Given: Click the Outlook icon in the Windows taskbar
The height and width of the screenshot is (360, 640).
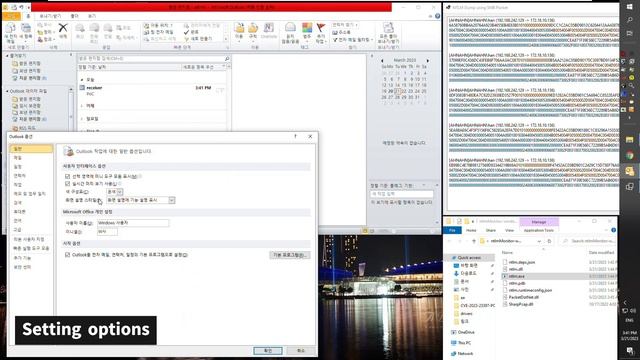Looking at the screenshot, I should (630, 171).
